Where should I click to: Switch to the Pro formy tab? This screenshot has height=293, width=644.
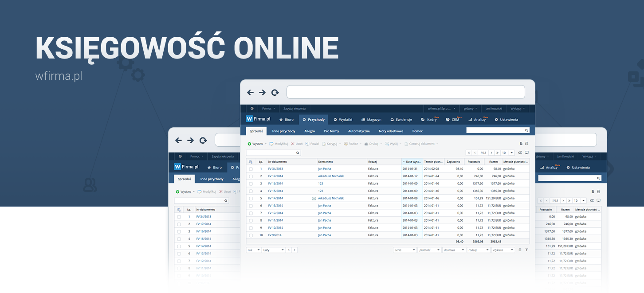point(331,131)
